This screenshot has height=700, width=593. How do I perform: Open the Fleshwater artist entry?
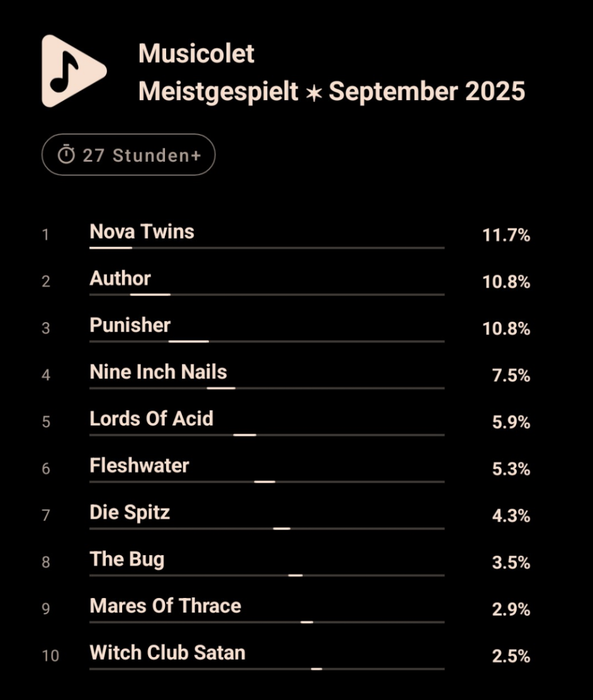point(139,466)
